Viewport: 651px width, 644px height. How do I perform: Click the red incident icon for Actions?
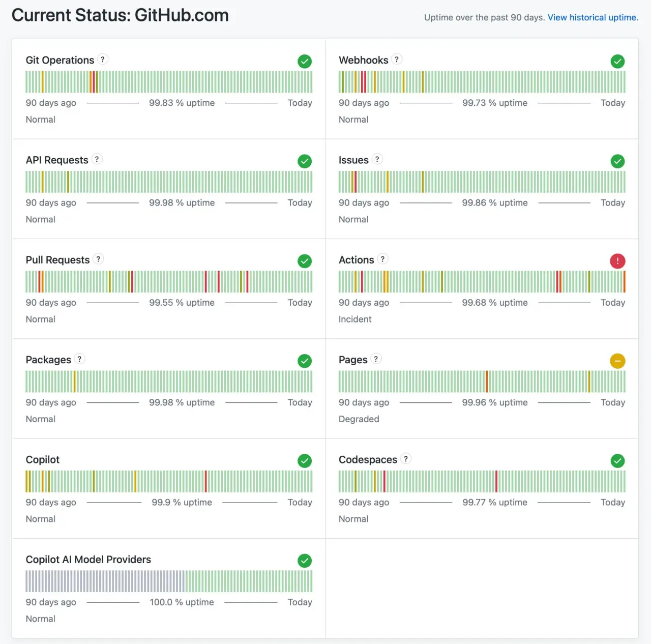(x=617, y=261)
